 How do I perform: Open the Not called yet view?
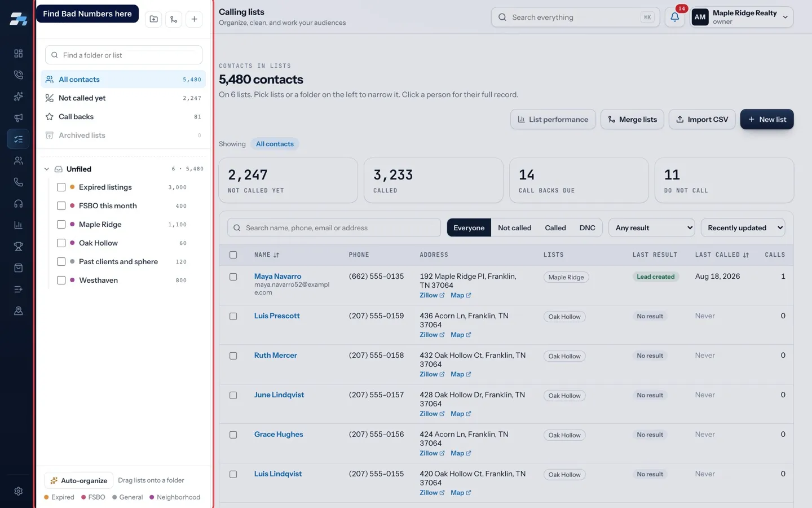coord(123,98)
